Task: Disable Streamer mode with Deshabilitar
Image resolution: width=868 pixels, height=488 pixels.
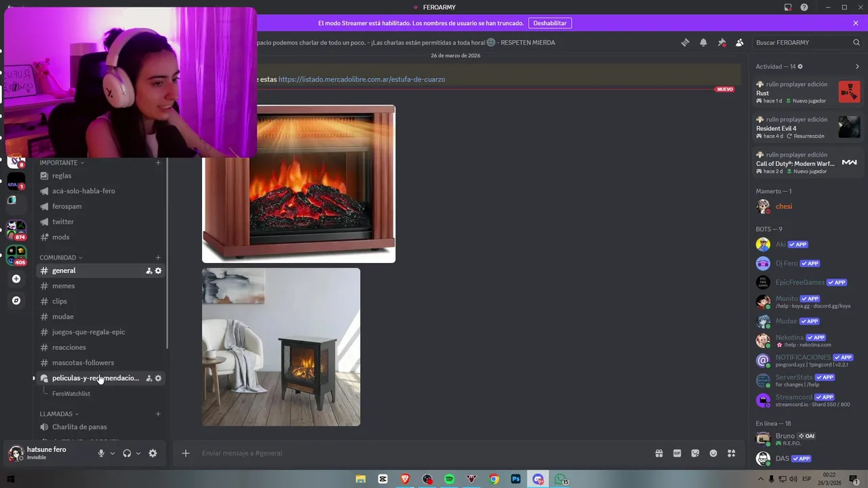Action: point(550,23)
